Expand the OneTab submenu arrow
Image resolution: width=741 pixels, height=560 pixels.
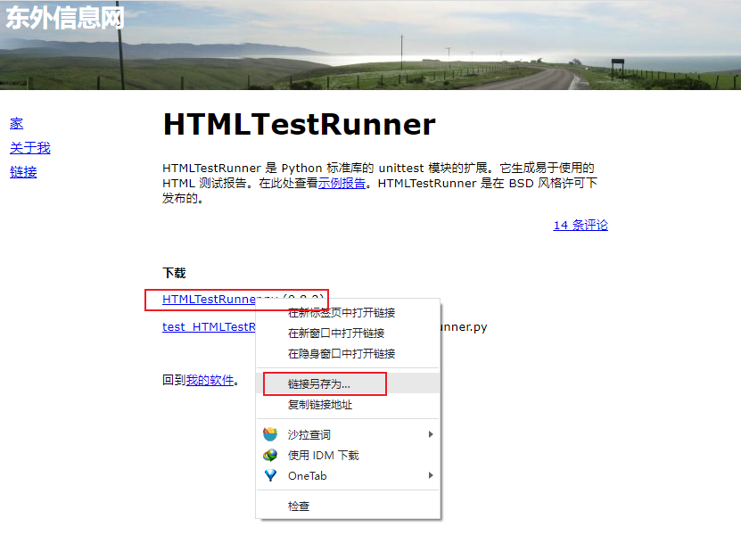(x=431, y=475)
